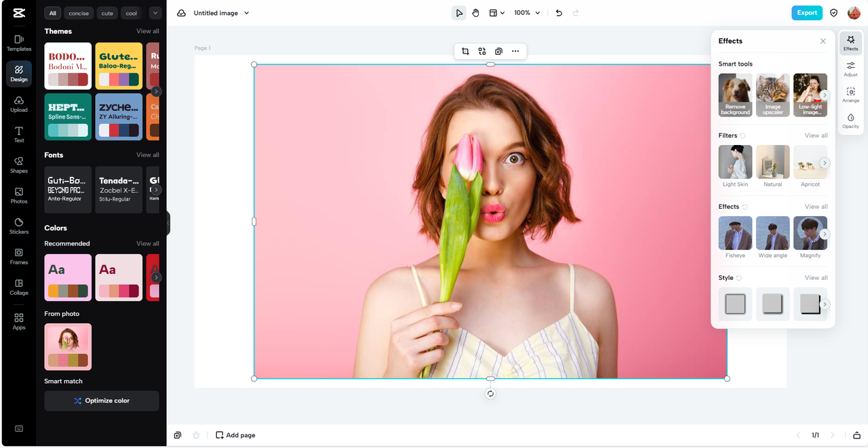Open the Adjust panel

[x=850, y=69]
